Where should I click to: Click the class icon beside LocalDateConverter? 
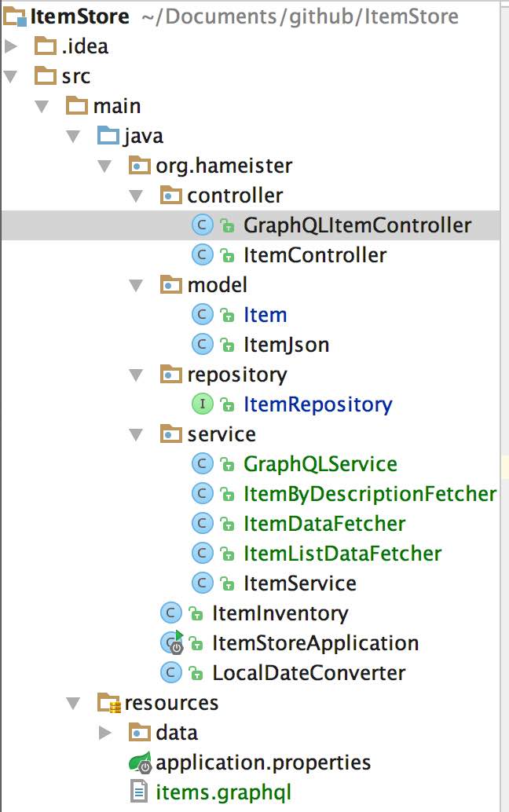pos(170,673)
